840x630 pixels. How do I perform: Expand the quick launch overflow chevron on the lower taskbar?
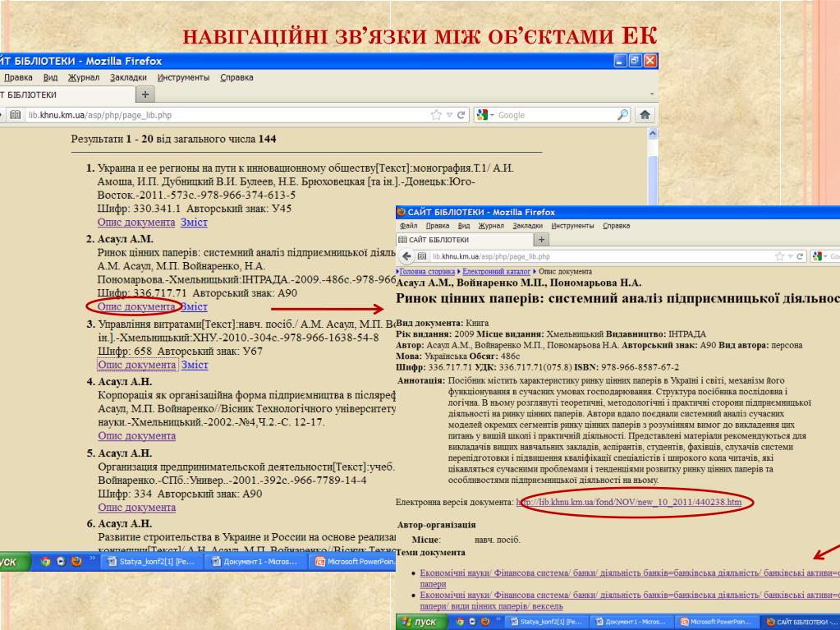point(498,619)
